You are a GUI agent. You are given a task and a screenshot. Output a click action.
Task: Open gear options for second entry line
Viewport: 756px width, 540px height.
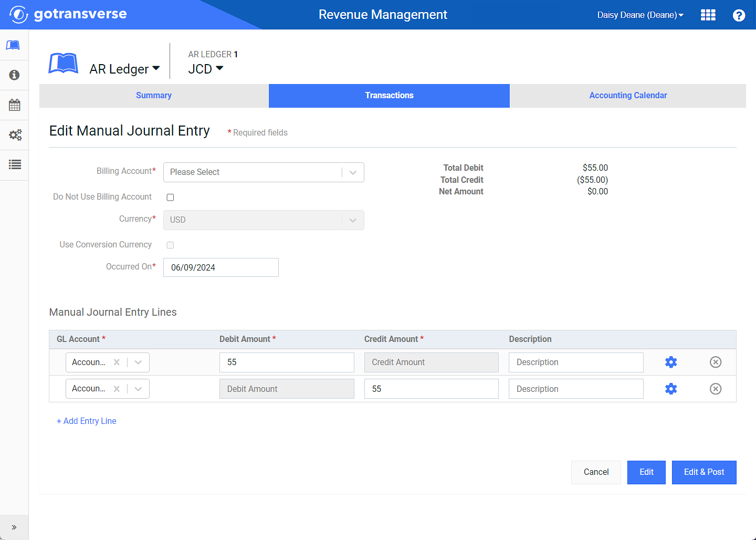(x=671, y=389)
